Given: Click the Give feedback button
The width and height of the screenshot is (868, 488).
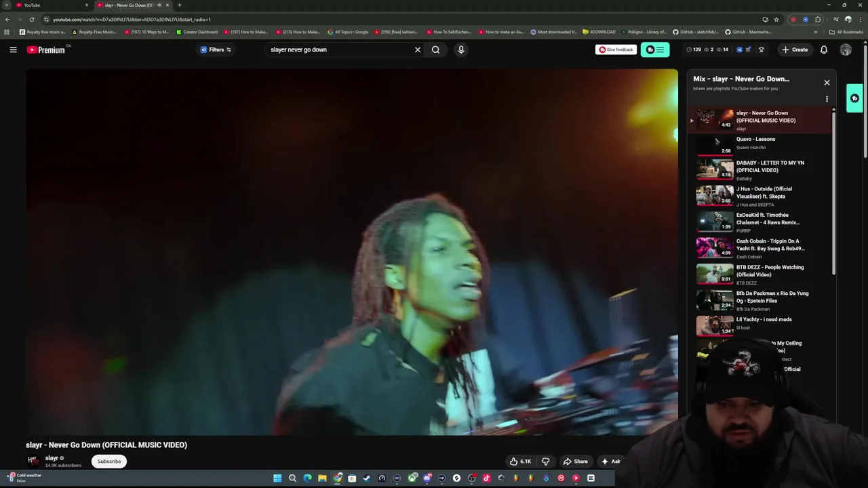Looking at the screenshot, I should [x=616, y=49].
